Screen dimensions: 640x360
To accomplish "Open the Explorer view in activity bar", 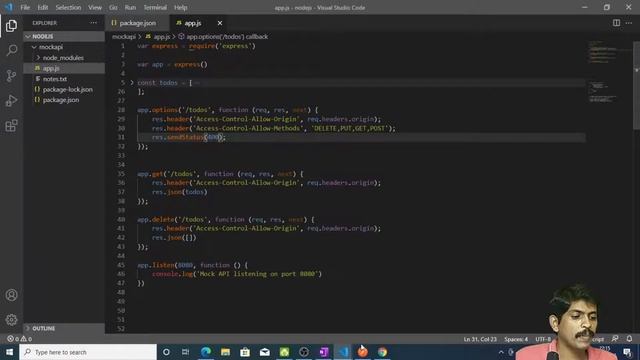I will [11, 26].
